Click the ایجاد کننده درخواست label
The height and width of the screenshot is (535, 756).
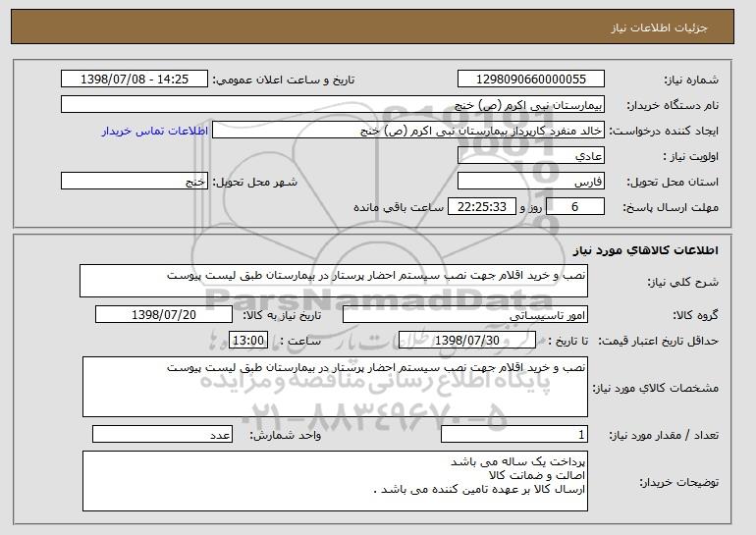pos(664,131)
